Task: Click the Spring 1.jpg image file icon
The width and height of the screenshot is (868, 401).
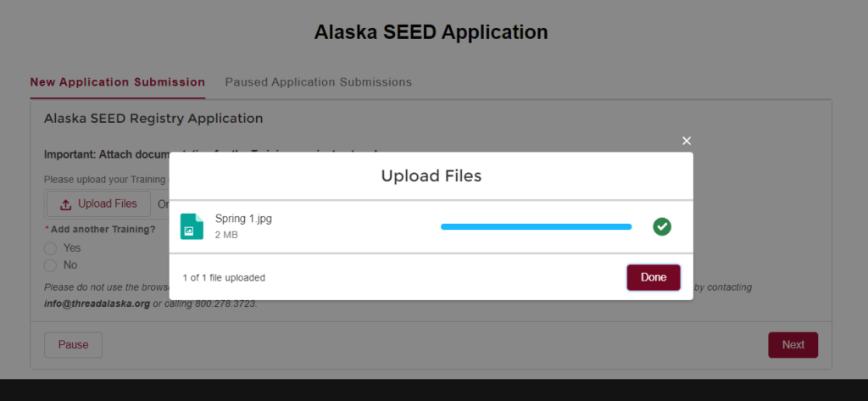Action: (192, 226)
